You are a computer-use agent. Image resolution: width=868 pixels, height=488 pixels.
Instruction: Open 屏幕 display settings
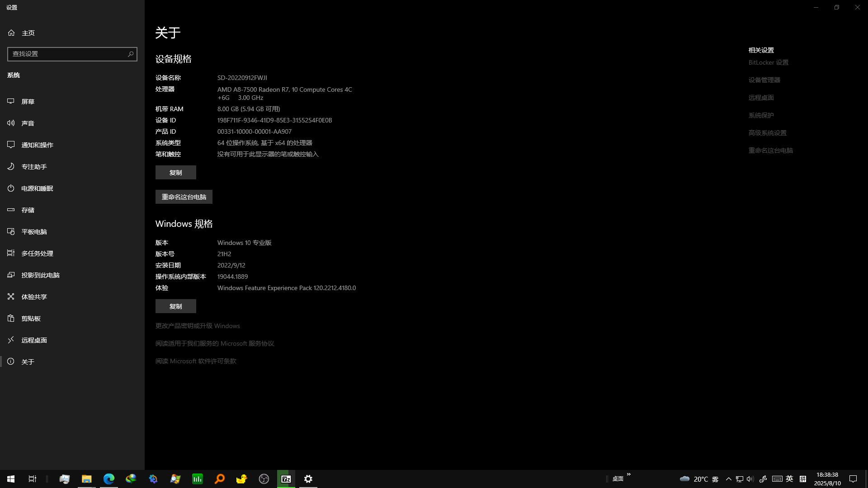click(x=72, y=102)
